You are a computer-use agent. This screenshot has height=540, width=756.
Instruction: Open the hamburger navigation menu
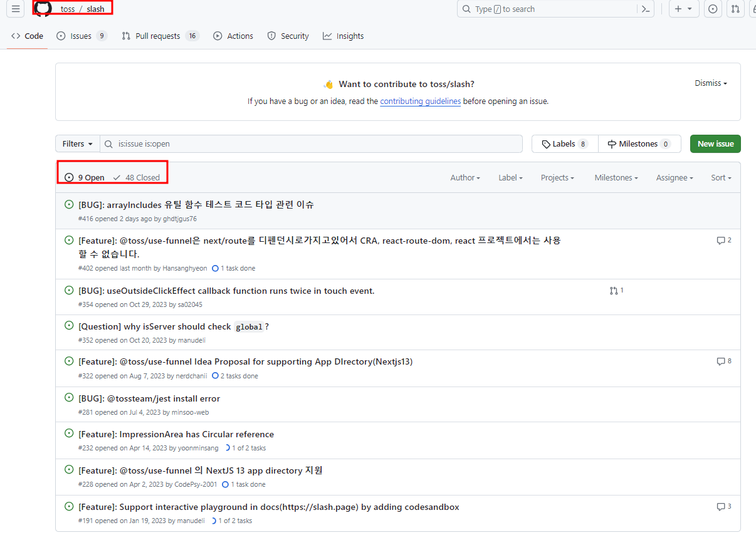(x=16, y=9)
